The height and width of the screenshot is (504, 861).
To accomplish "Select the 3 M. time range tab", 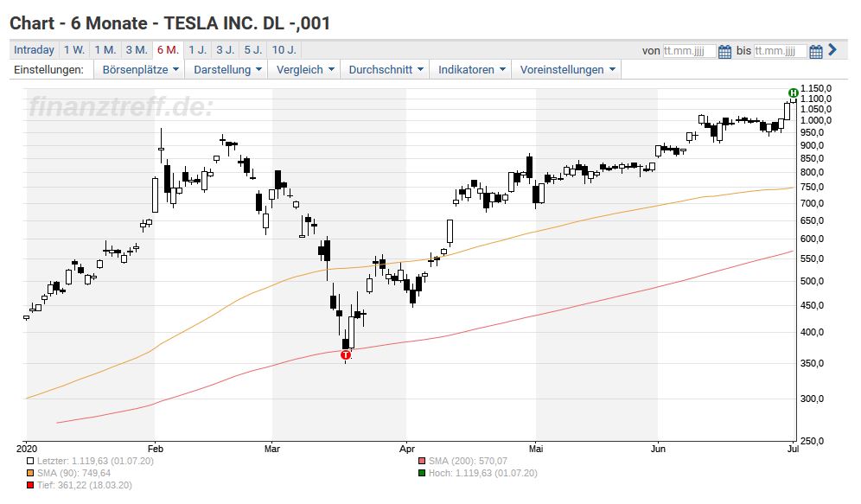I will pyautogui.click(x=137, y=50).
